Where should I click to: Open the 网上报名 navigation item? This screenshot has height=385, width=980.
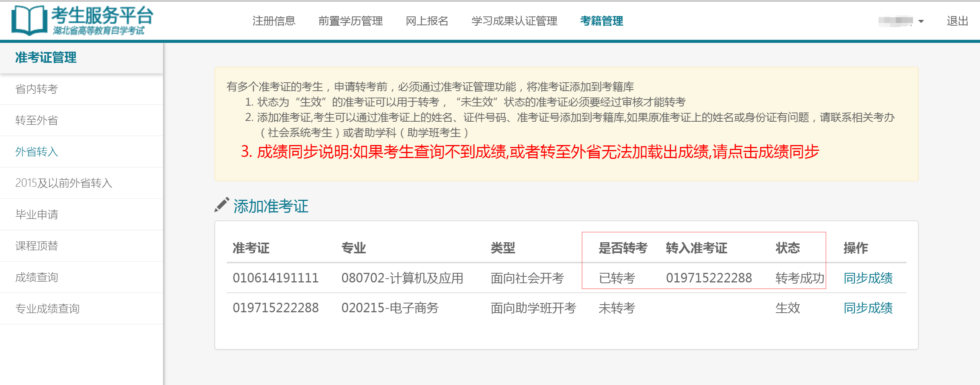[x=427, y=21]
